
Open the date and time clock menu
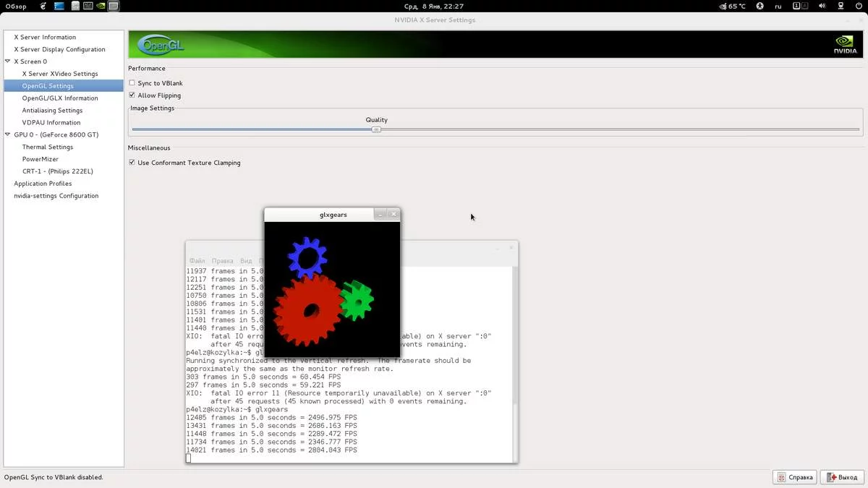coord(433,6)
